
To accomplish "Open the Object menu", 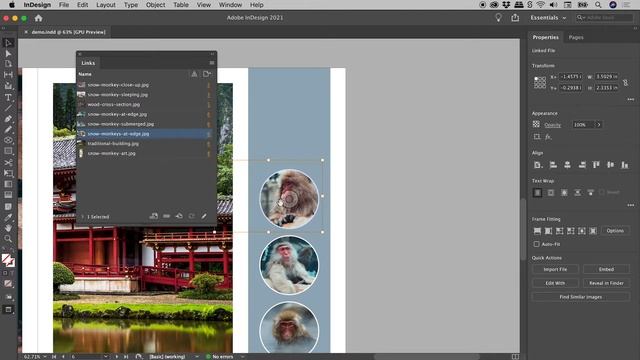I will [156, 5].
